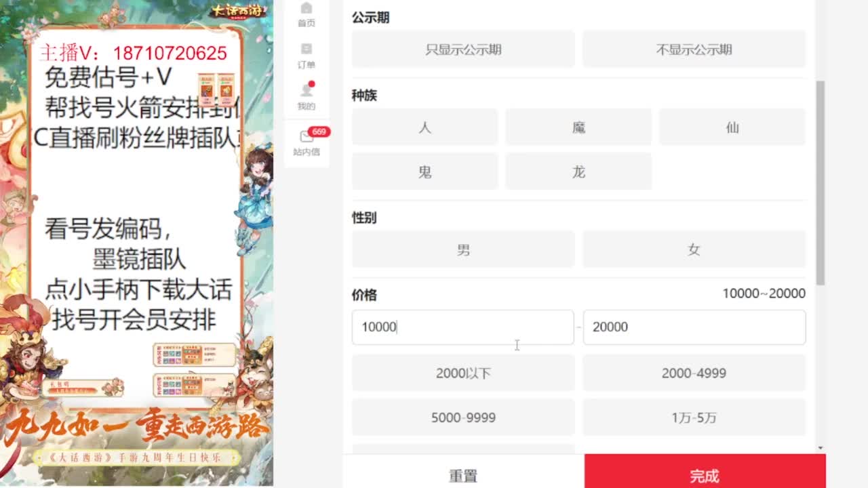
Task: Pick price range 2000-4999
Action: click(x=694, y=373)
